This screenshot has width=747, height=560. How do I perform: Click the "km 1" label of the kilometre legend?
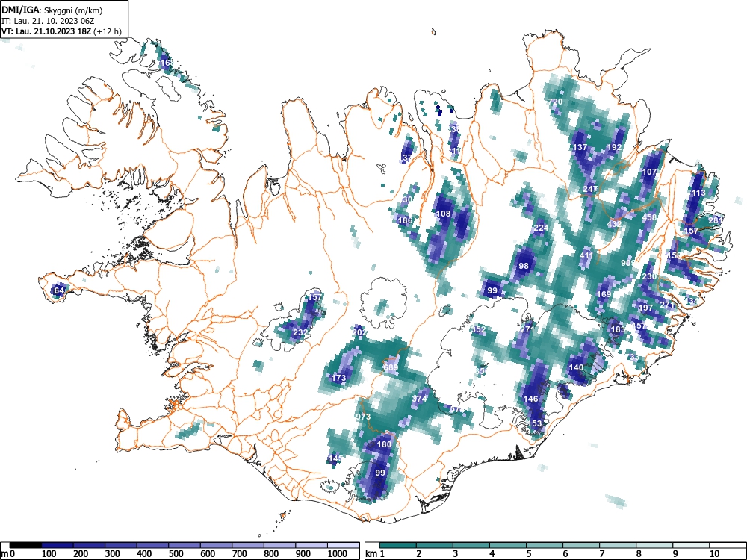point(376,554)
